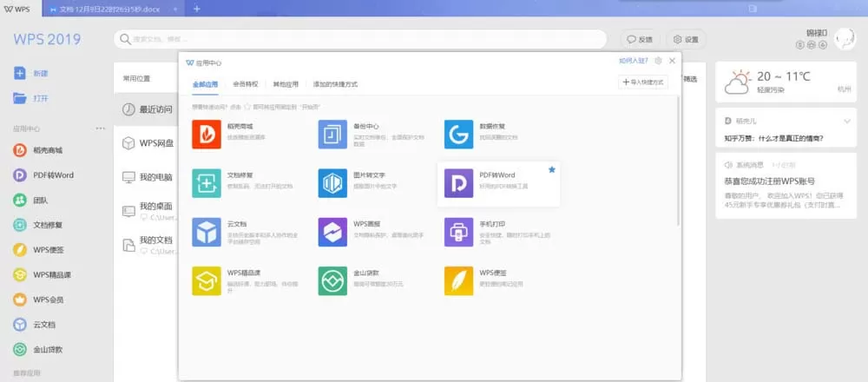Click the 反馈 feedback button
This screenshot has height=382, width=868.
pos(641,39)
